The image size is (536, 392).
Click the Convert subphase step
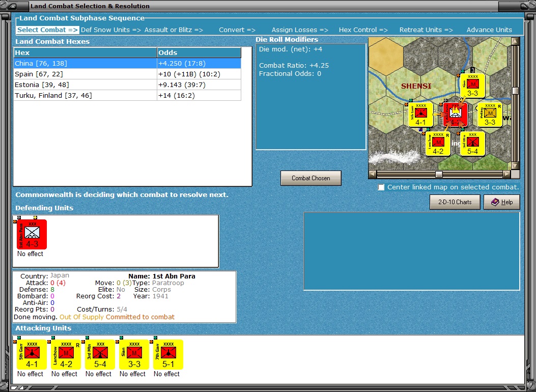pos(237,30)
